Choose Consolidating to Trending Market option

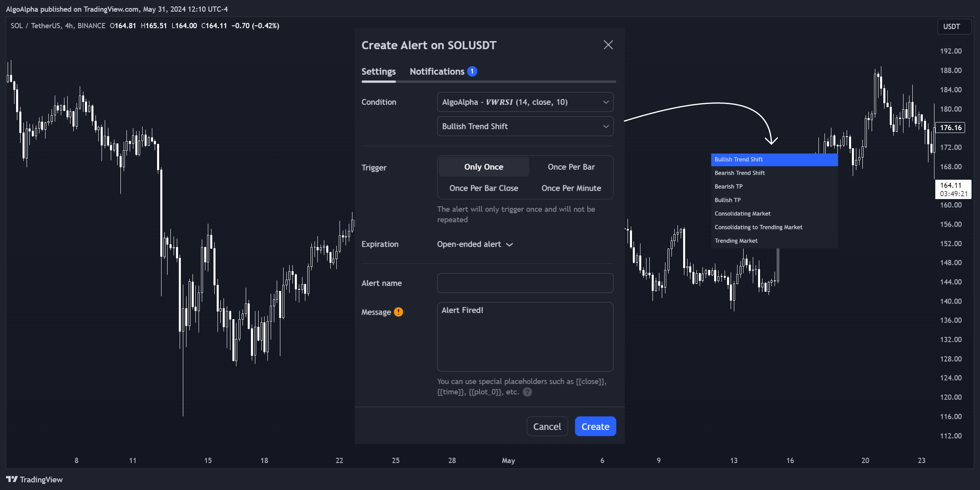pyautogui.click(x=774, y=227)
